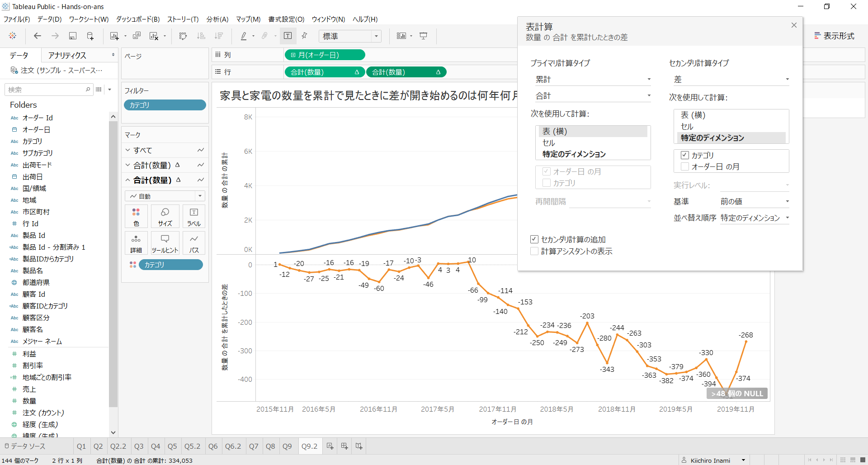
Task: Click the カテゴリ color pill in Marks
Action: coord(170,265)
